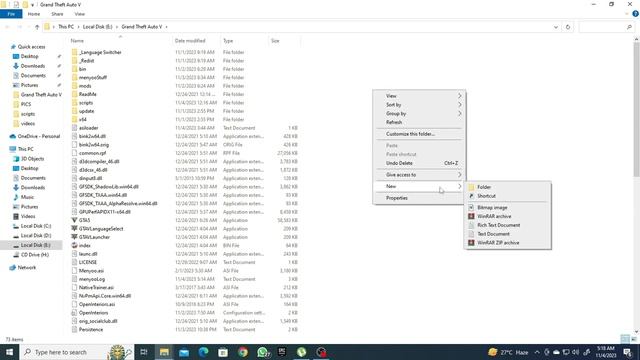This screenshot has height=360, width=640.
Task: Open Downloads under Quick access
Action: pos(33,66)
